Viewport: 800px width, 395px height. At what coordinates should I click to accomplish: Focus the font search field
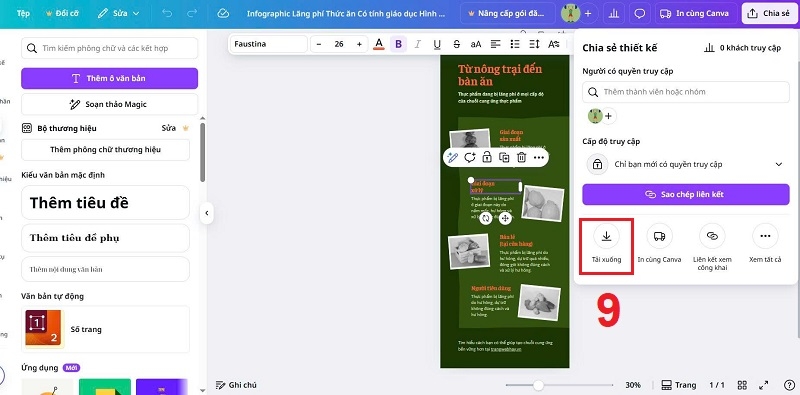pyautogui.click(x=109, y=48)
